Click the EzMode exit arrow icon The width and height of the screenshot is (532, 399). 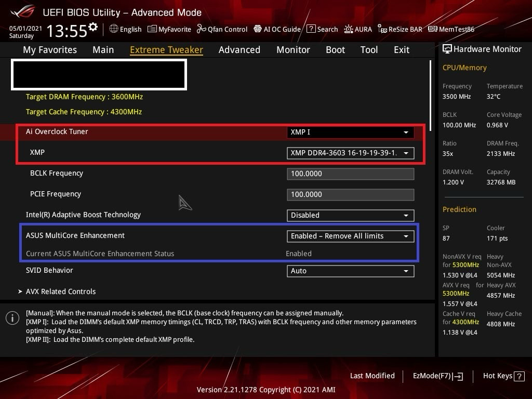click(458, 376)
